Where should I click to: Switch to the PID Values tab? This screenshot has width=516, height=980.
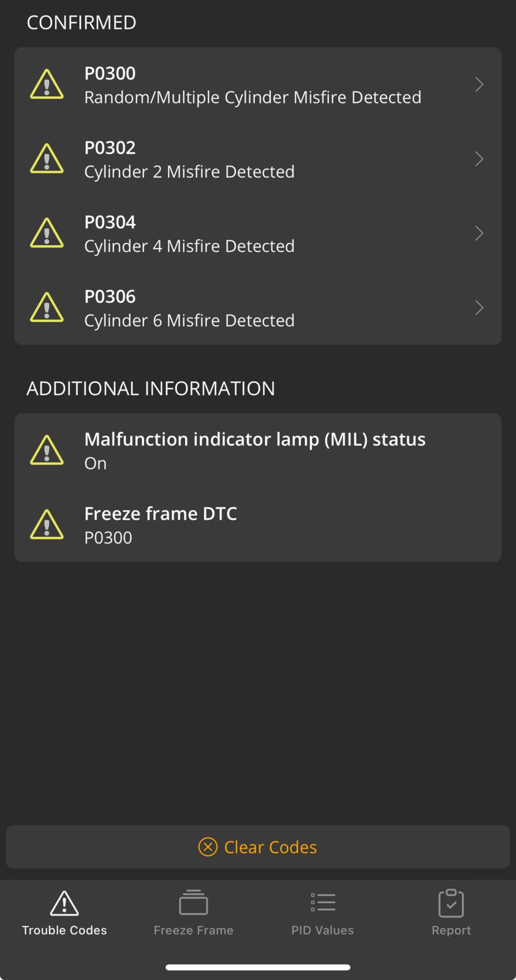(322, 913)
